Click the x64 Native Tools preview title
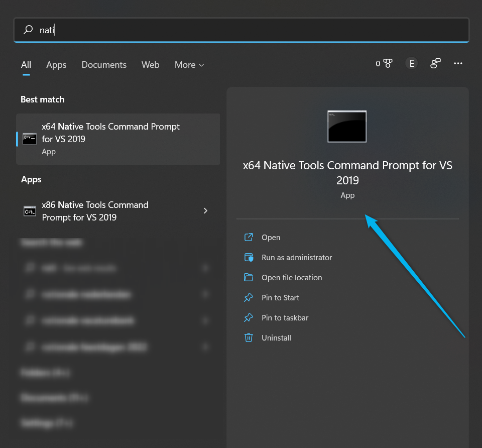The image size is (482, 448). (x=347, y=173)
